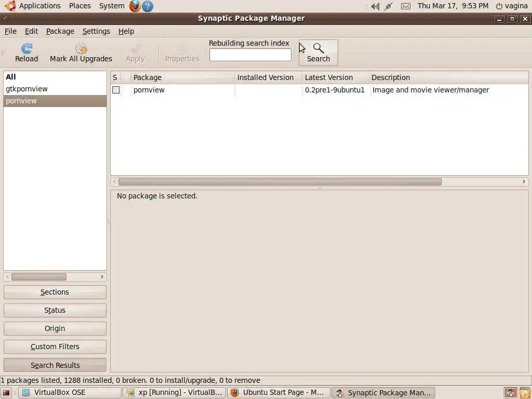Click the power icon beside vagina
The height and width of the screenshot is (399, 532).
(x=499, y=6)
